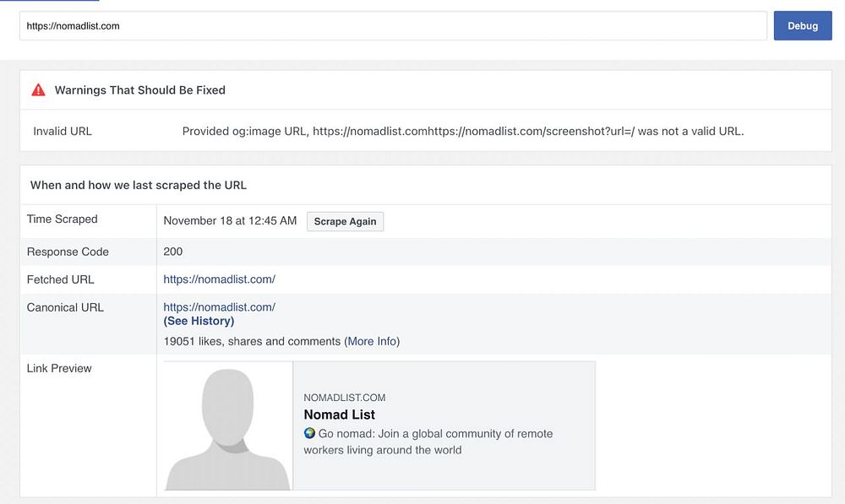Image resolution: width=845 pixels, height=504 pixels.
Task: Select '19051 likes, shares and comments' text
Action: point(252,341)
